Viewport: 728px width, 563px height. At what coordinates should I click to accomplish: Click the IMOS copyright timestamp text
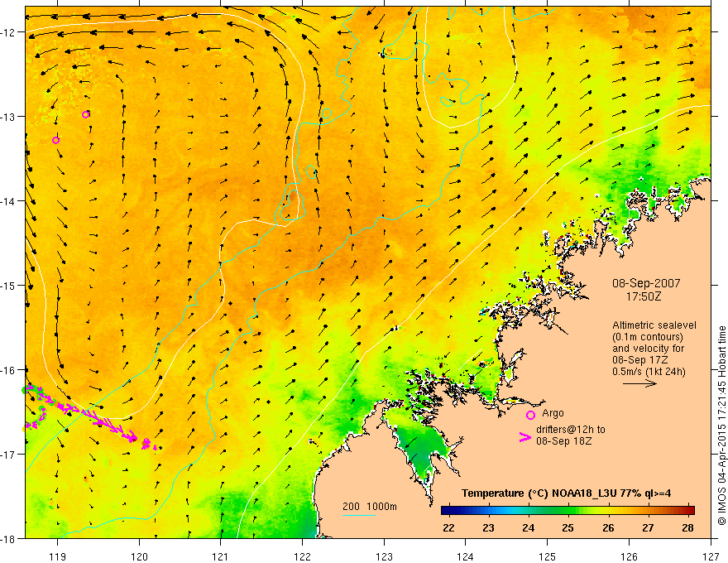point(721,427)
